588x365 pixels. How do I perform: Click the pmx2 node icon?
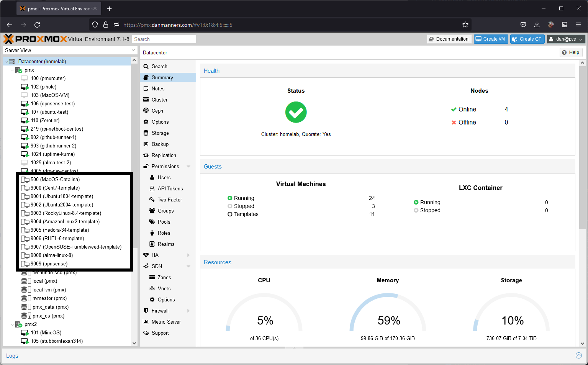(18, 324)
